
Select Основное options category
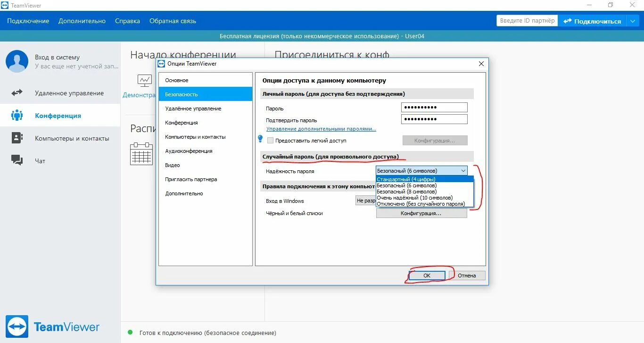(x=206, y=80)
